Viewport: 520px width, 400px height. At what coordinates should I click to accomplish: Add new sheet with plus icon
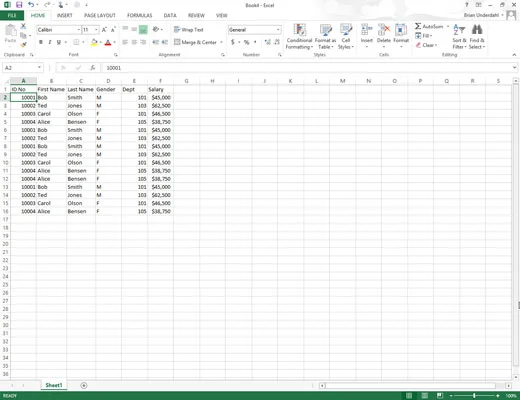pyautogui.click(x=84, y=385)
